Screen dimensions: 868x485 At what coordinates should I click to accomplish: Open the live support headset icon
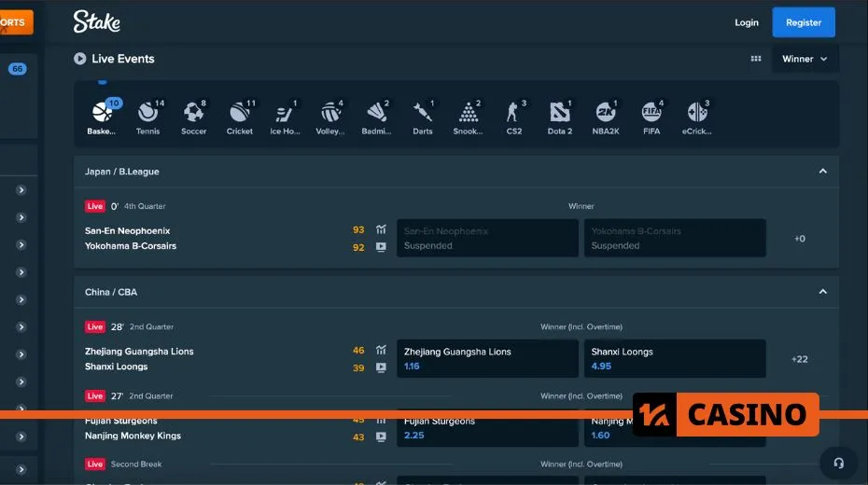pos(839,464)
